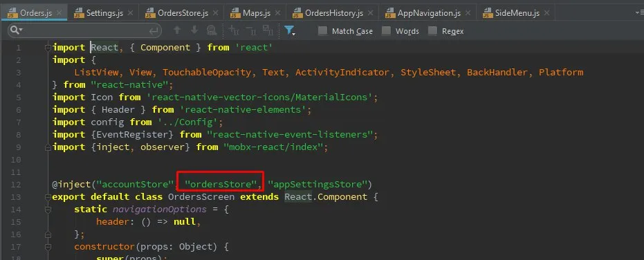The image size is (644, 260).
Task: Close the OrdersStore.js tab
Action: pos(216,13)
